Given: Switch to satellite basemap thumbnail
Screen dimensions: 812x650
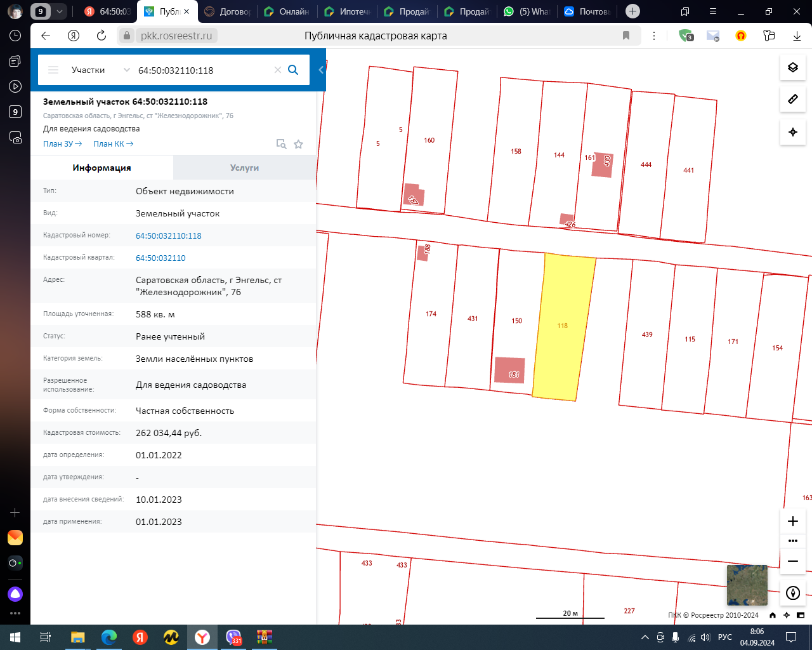Looking at the screenshot, I should [747, 585].
